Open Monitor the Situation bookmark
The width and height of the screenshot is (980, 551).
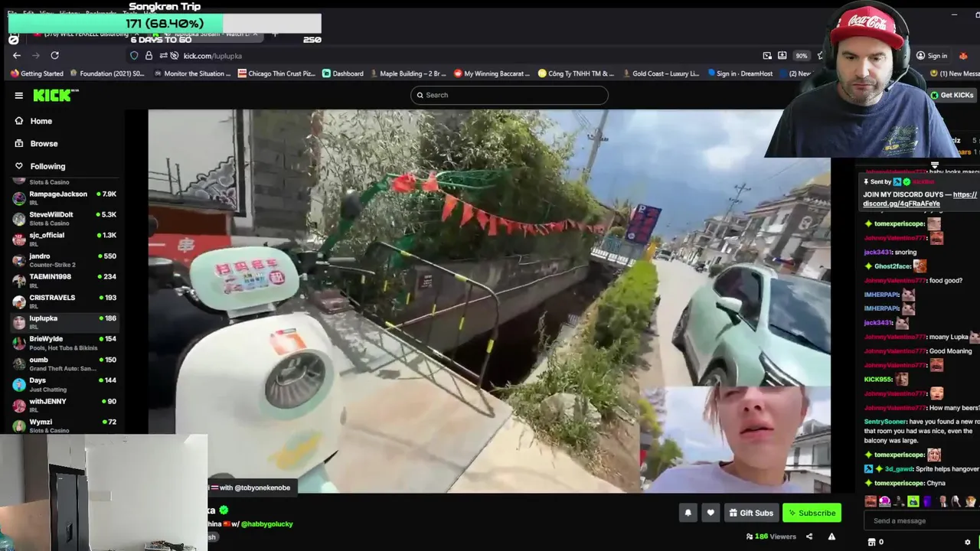tap(192, 73)
